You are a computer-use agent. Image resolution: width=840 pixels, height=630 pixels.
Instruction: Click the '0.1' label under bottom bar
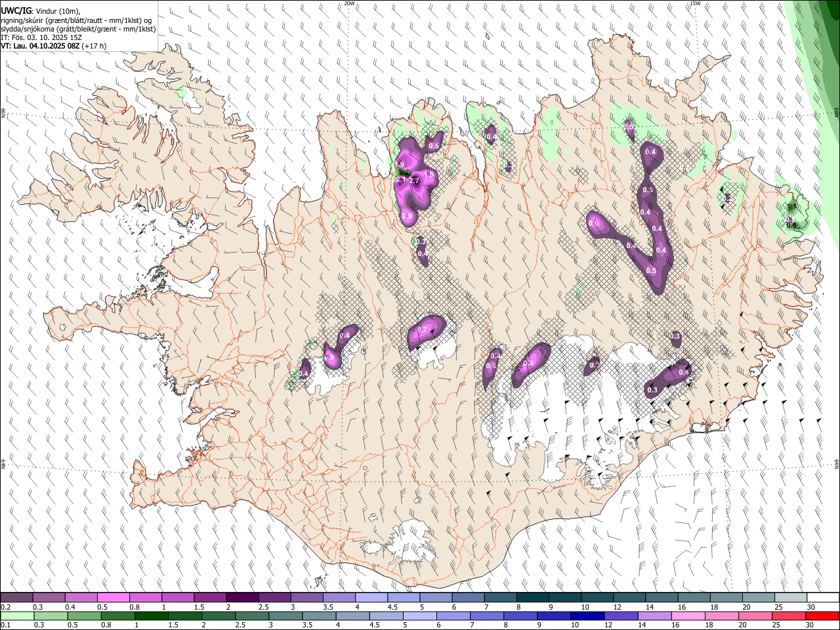[7, 625]
